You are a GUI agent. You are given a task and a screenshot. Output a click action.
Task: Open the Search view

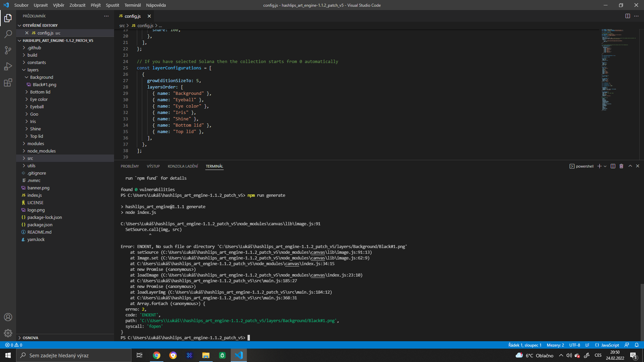(8, 34)
